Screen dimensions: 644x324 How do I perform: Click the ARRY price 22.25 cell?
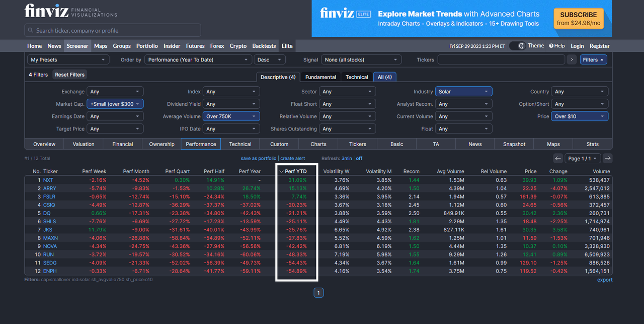point(529,188)
